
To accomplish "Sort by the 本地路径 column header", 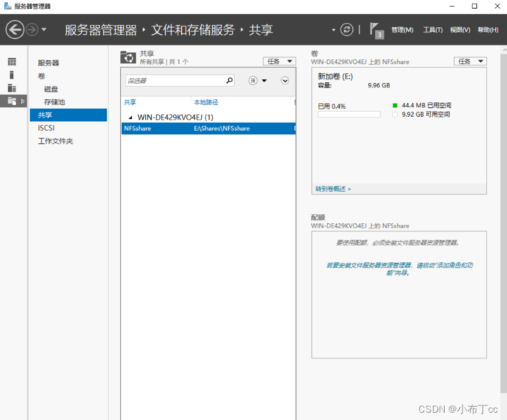I will (206, 102).
